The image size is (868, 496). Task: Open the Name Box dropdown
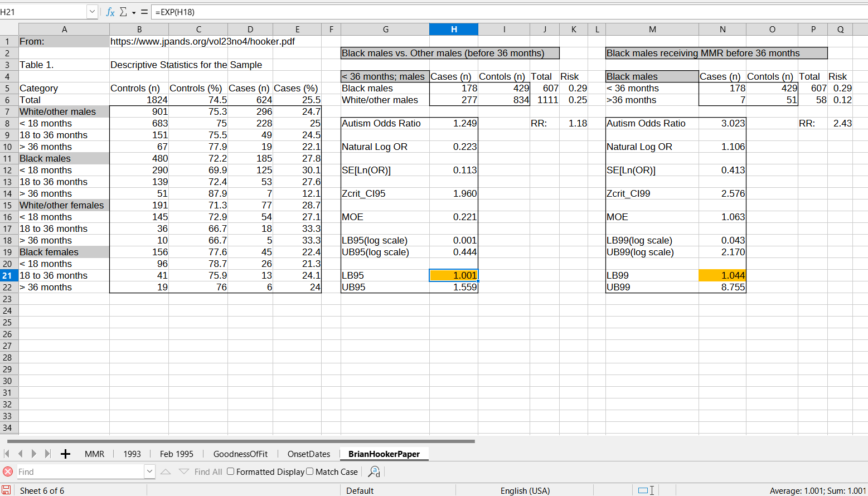(92, 12)
